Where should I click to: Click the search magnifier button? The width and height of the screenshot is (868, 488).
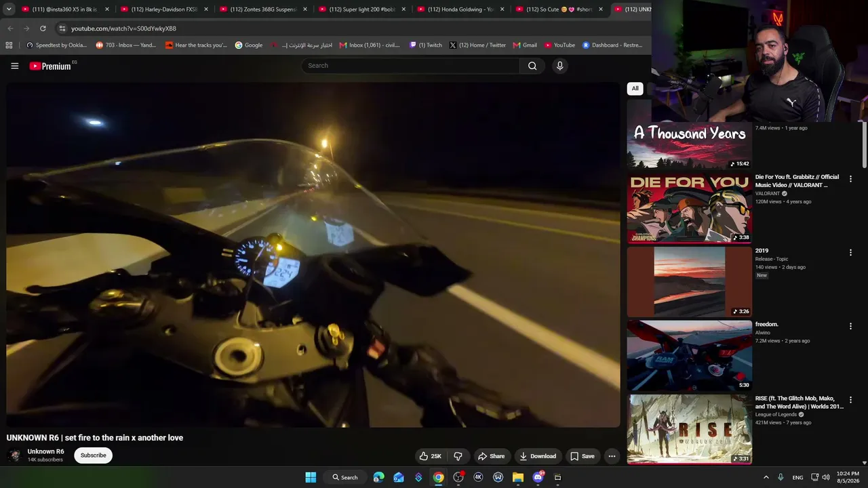click(x=532, y=66)
